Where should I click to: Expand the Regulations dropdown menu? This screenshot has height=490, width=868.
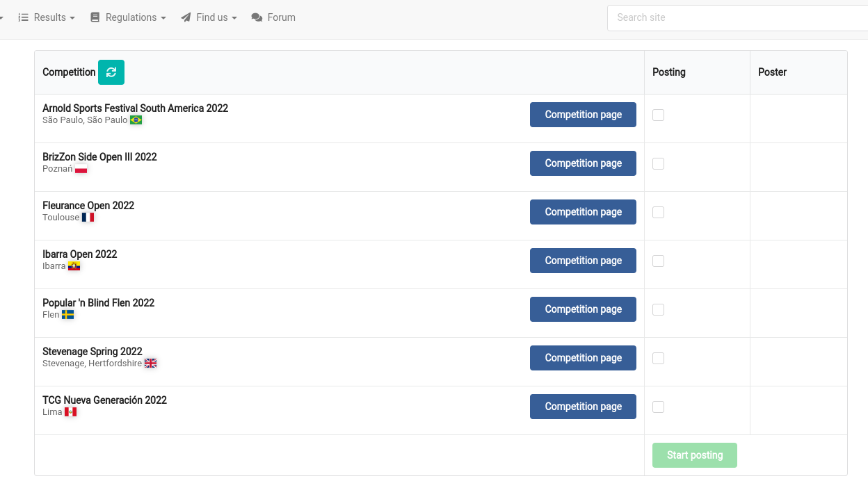[x=128, y=17]
